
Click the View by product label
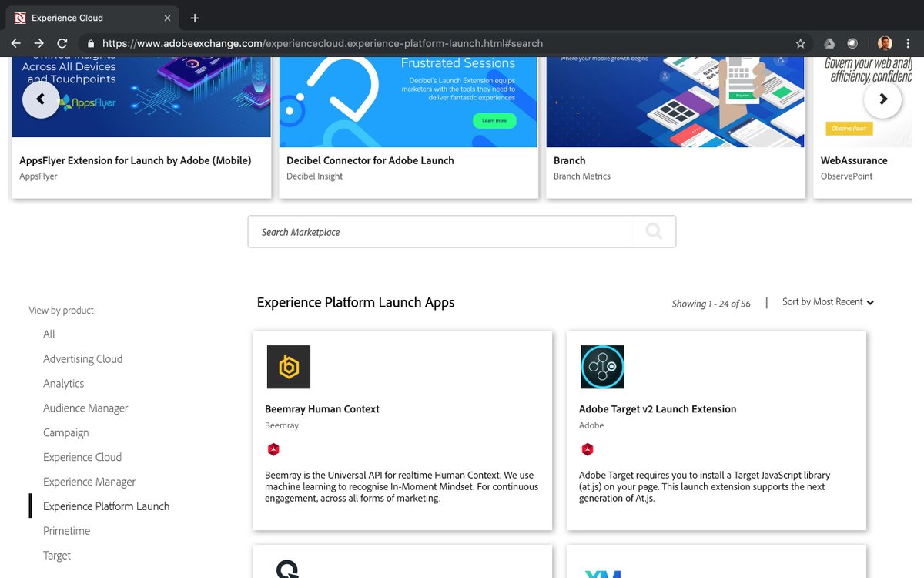(62, 311)
